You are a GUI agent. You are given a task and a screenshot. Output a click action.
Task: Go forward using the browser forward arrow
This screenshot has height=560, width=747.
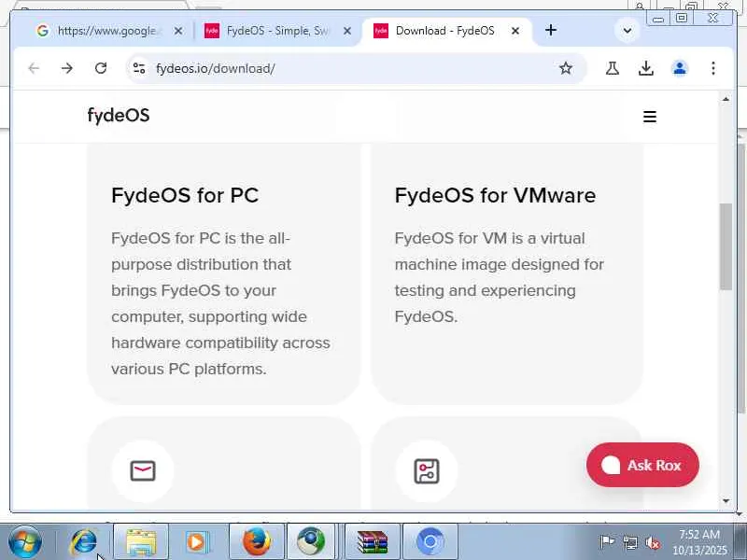click(x=67, y=68)
